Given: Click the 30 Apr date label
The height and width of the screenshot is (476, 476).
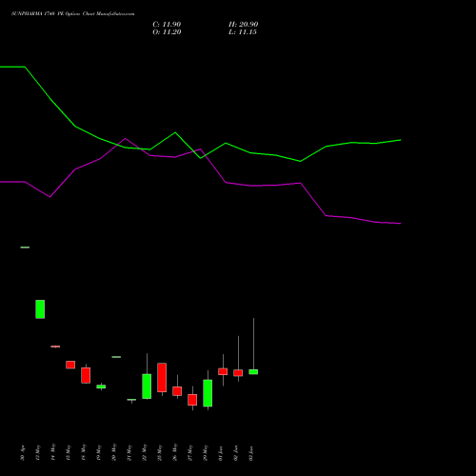Looking at the screenshot, I should (22, 453).
